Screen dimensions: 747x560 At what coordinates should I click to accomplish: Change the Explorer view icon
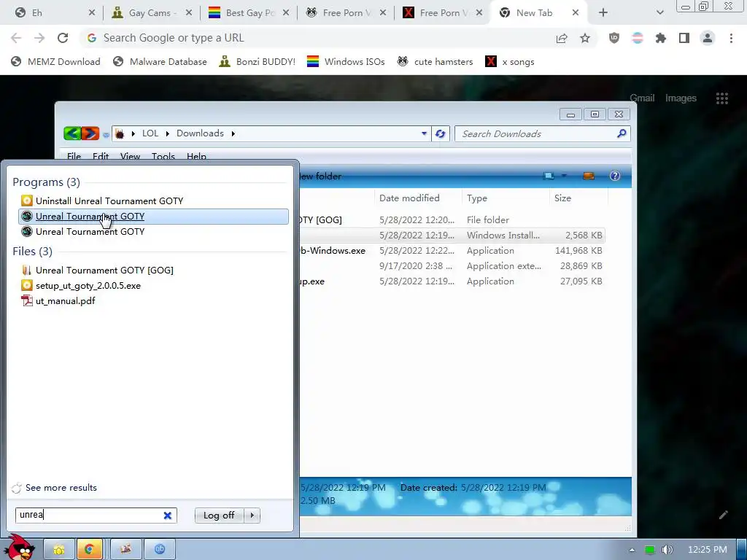pos(549,176)
